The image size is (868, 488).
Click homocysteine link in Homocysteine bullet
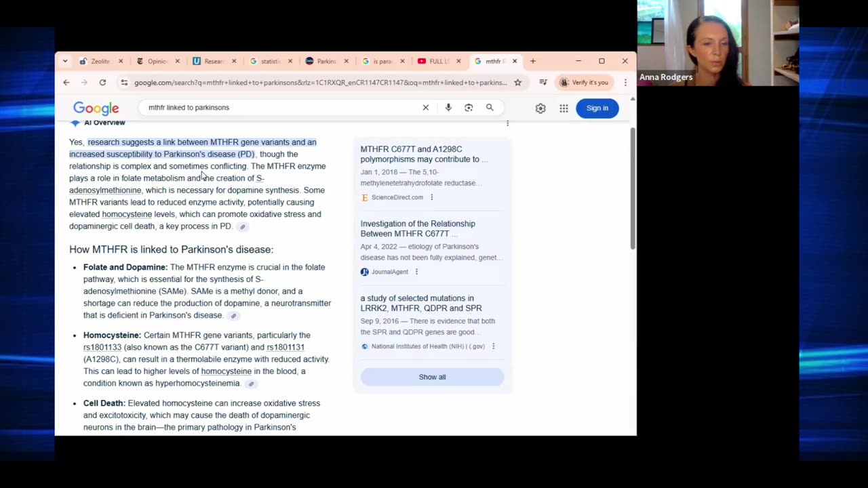pos(226,371)
